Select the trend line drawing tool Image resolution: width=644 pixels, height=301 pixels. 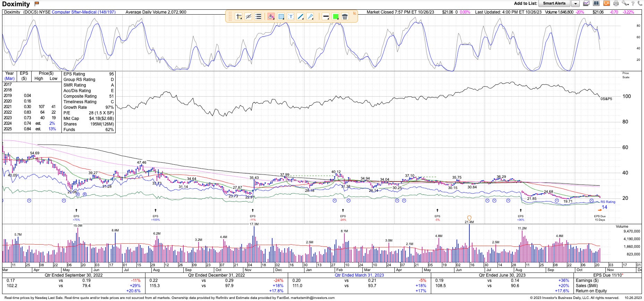(300, 16)
